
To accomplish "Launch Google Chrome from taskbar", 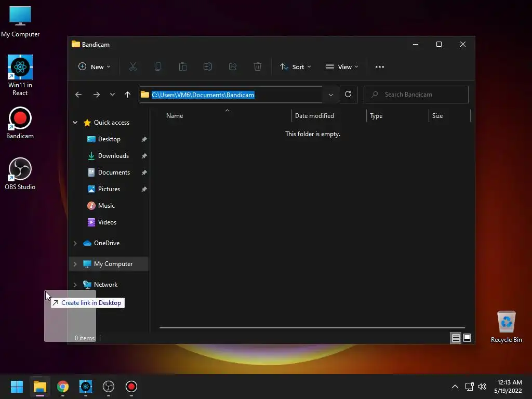I will tap(63, 387).
